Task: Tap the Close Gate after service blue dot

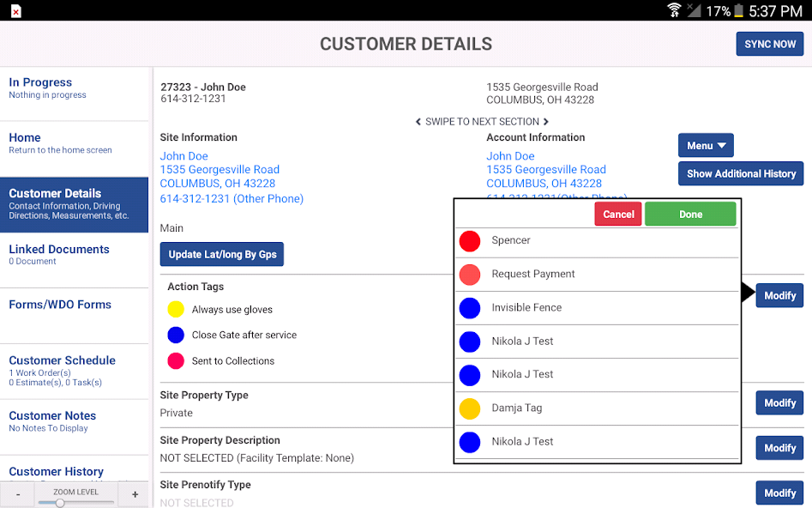Action: point(176,336)
